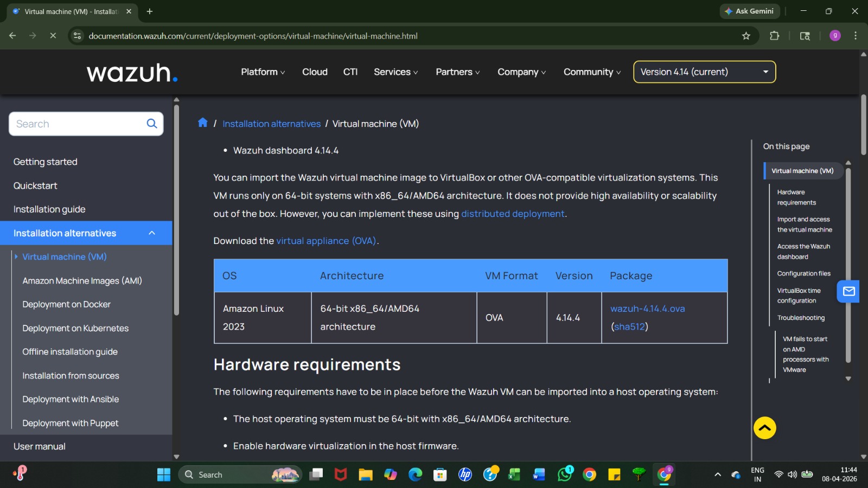Open the Version 4.14 (current) selector
868x488 pixels.
pos(705,72)
